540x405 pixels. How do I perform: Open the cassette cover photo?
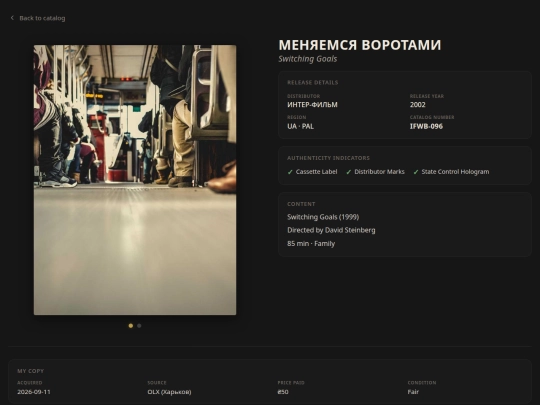[135, 180]
